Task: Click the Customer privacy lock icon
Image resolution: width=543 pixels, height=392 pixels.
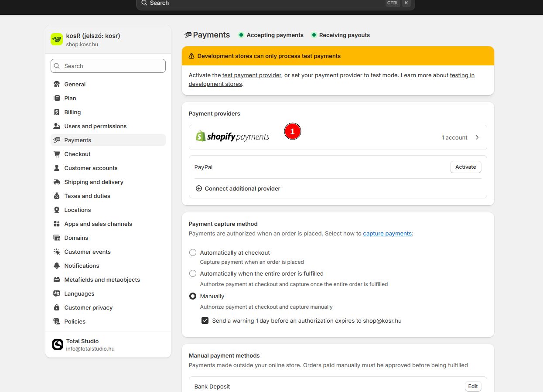Action: tap(57, 307)
